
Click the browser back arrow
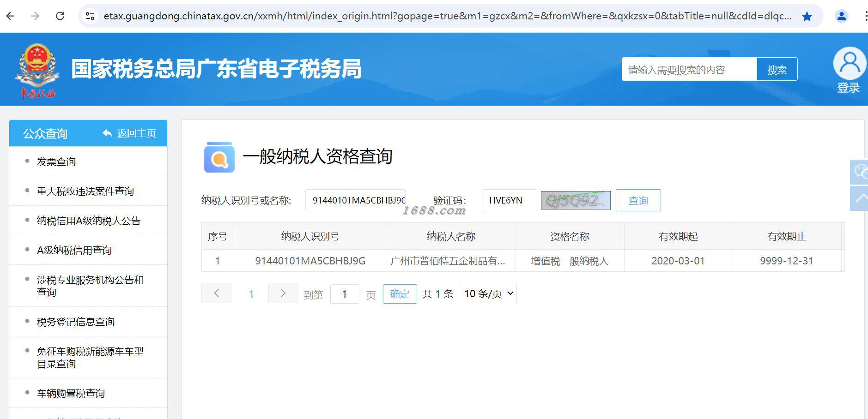[11, 16]
